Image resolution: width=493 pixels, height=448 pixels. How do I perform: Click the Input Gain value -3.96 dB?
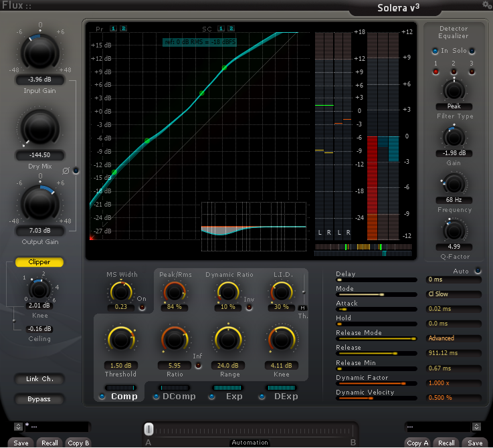(40, 80)
